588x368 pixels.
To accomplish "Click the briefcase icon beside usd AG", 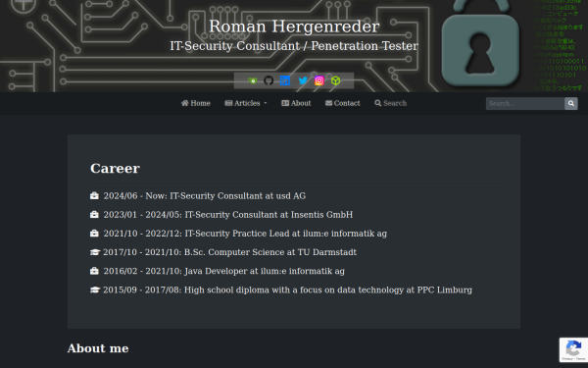I will [94, 195].
